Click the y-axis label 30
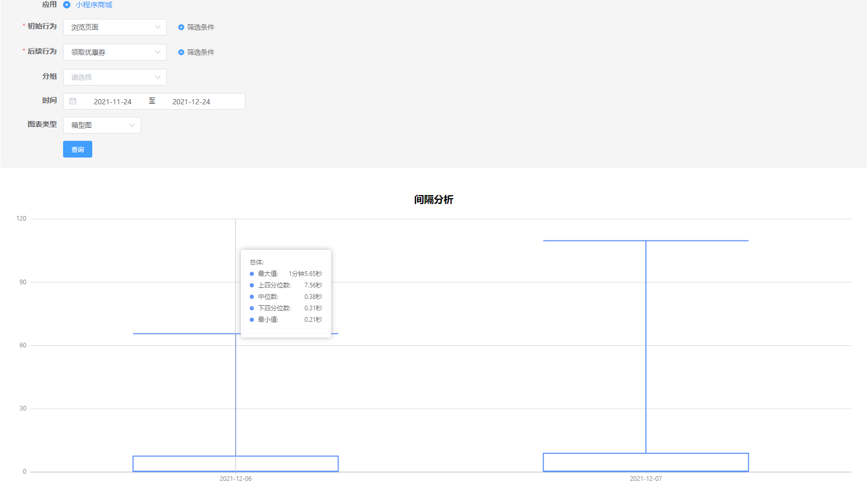The height and width of the screenshot is (483, 868). [23, 408]
